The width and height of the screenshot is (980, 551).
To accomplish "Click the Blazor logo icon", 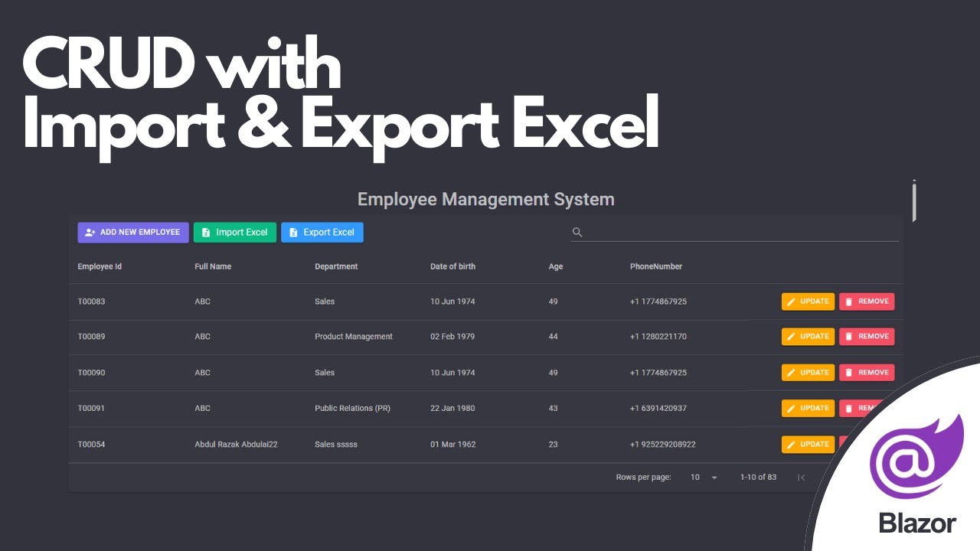I will coord(917,458).
